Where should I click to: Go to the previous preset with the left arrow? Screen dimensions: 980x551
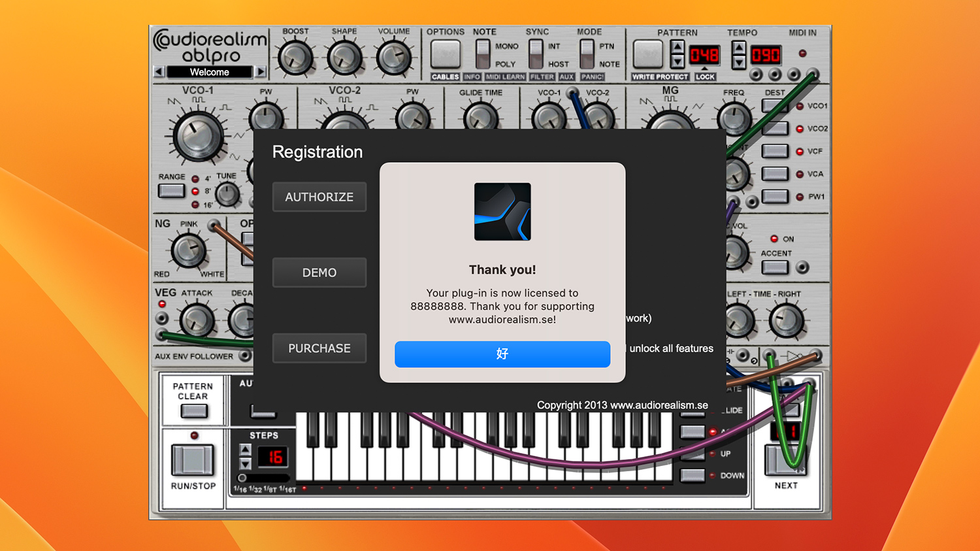pyautogui.click(x=159, y=72)
